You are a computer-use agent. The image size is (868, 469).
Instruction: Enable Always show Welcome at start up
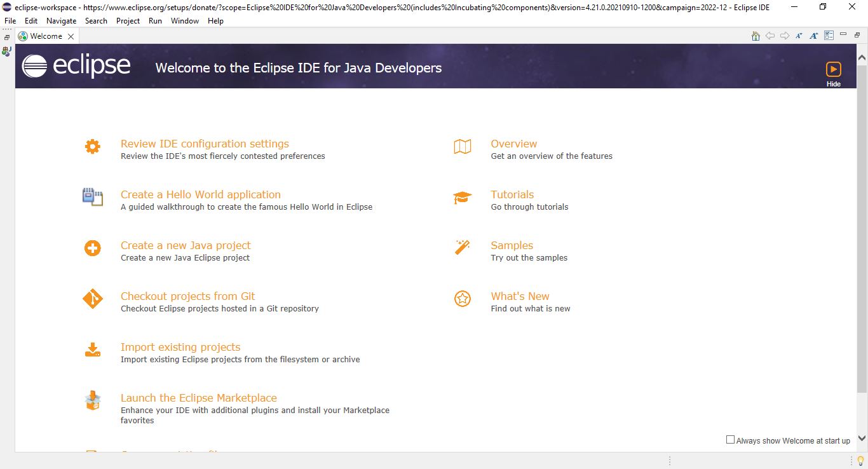pos(730,440)
